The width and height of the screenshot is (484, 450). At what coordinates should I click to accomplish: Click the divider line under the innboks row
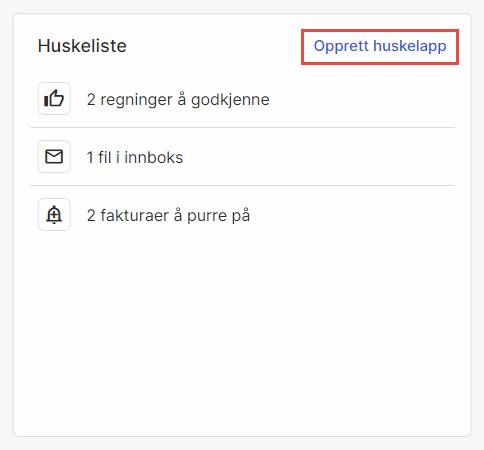(x=242, y=185)
